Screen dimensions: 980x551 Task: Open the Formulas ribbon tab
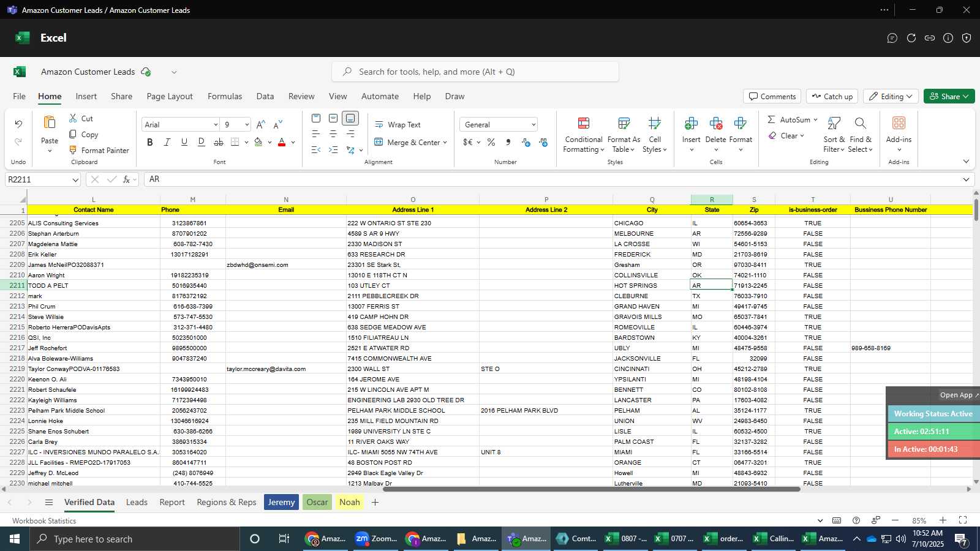coord(225,96)
